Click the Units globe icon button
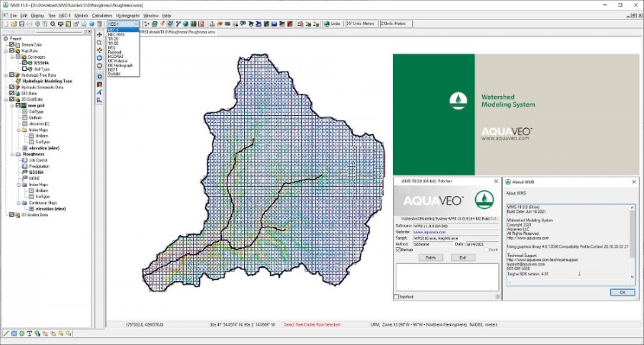Image resolution: width=644 pixels, height=345 pixels. [333, 24]
